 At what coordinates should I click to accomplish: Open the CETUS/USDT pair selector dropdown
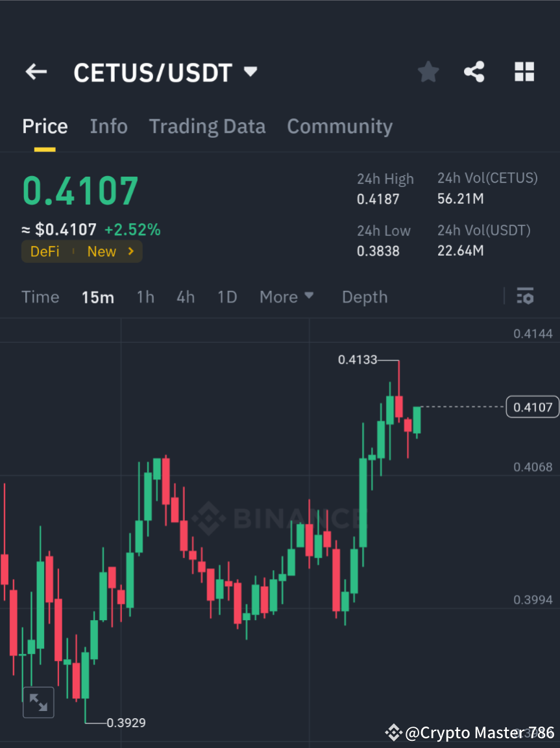(250, 72)
